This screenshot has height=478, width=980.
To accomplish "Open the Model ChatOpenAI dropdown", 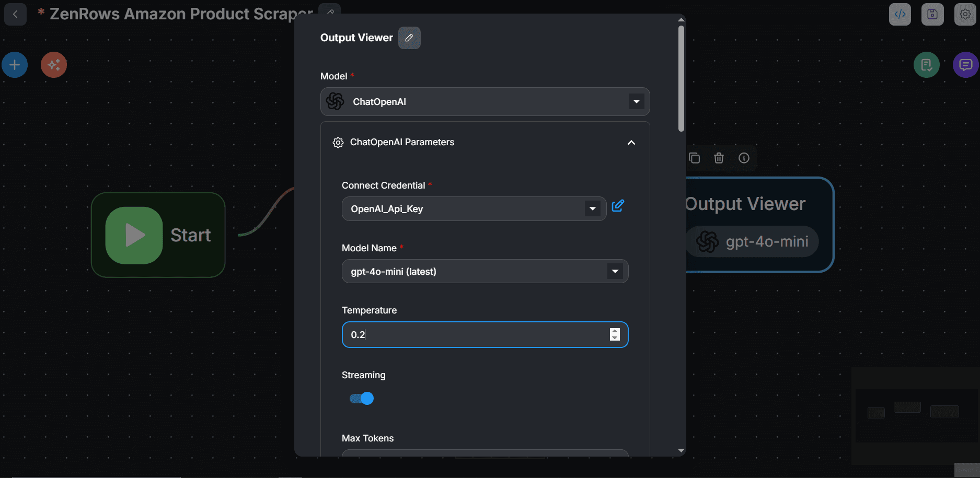I will coord(485,101).
